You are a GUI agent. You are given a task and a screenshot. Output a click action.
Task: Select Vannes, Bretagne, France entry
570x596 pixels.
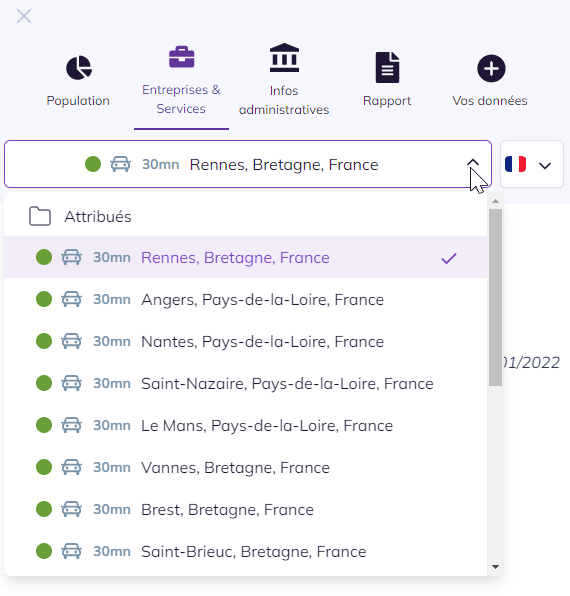point(245,467)
